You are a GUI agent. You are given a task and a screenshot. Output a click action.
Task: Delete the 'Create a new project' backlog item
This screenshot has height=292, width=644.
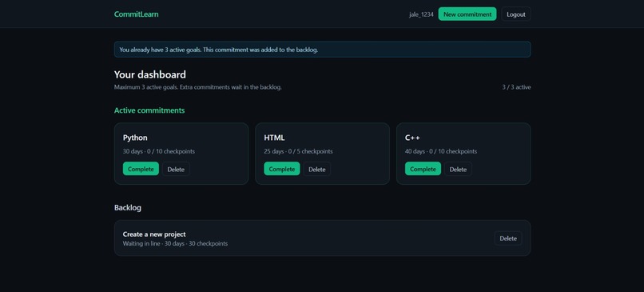(x=508, y=238)
